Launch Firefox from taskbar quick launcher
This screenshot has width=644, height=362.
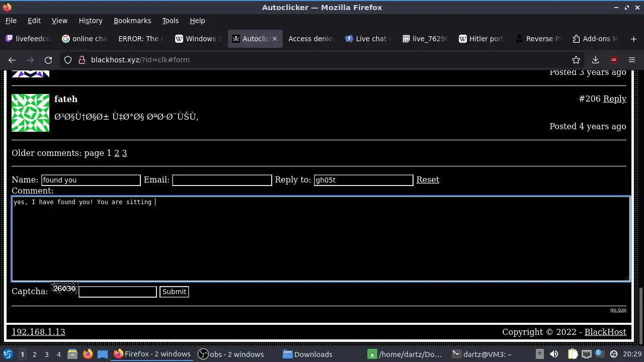(x=88, y=354)
